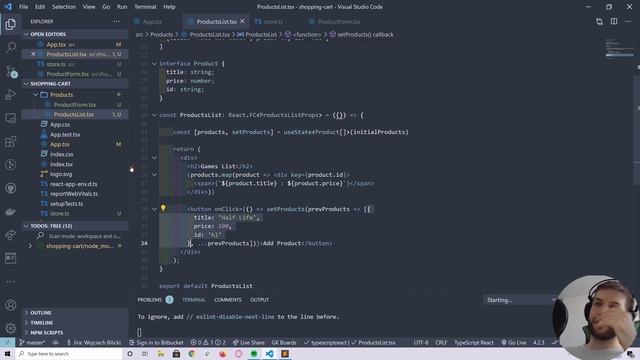Launch Chrome from the taskbar

pos(192,353)
